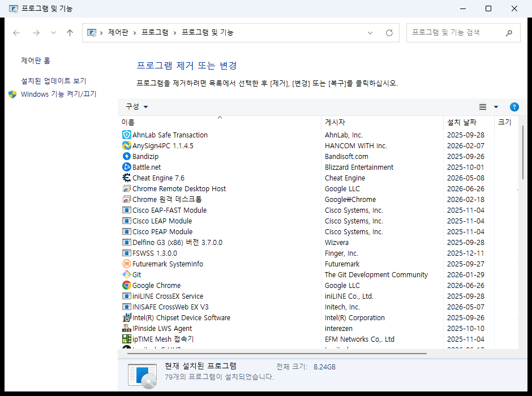Click the view options list icon
The height and width of the screenshot is (396, 532).
tap(482, 107)
